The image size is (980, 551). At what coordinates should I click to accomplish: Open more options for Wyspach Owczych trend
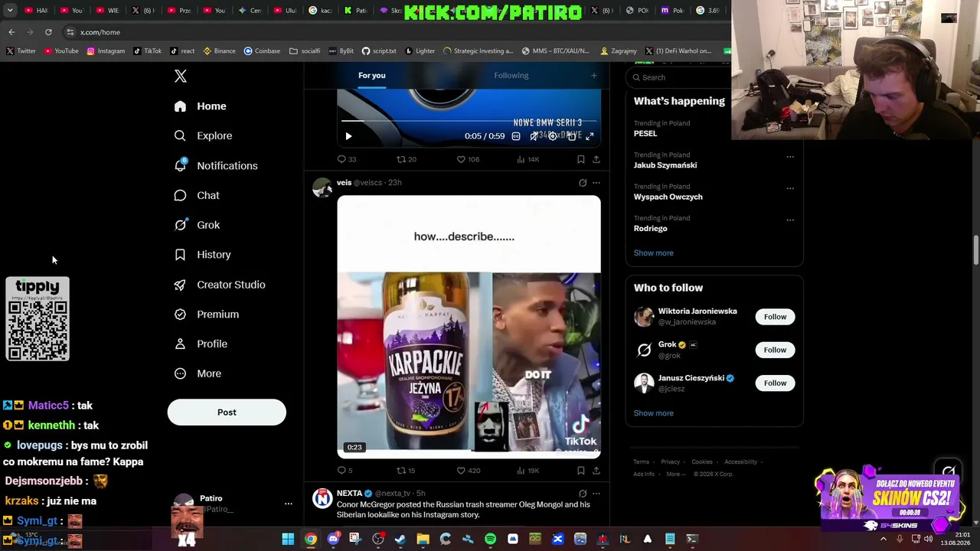coord(790,188)
